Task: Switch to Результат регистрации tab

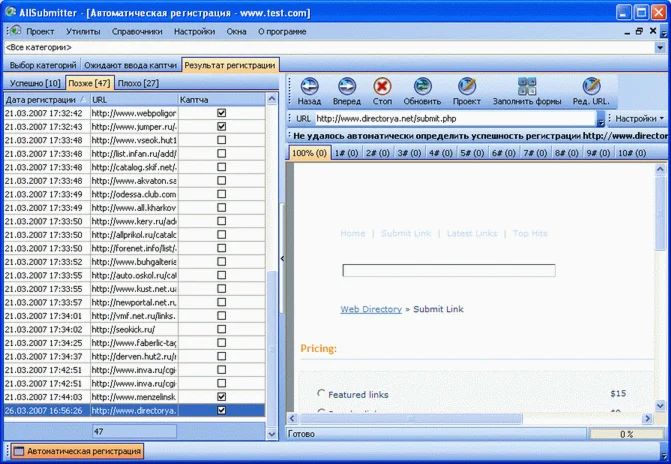Action: pyautogui.click(x=230, y=65)
